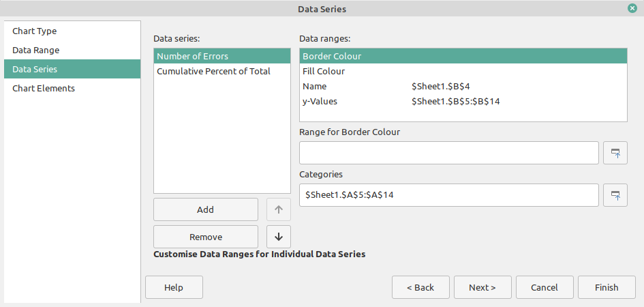Select Number of Errors series
The image size is (644, 307).
coord(193,56)
